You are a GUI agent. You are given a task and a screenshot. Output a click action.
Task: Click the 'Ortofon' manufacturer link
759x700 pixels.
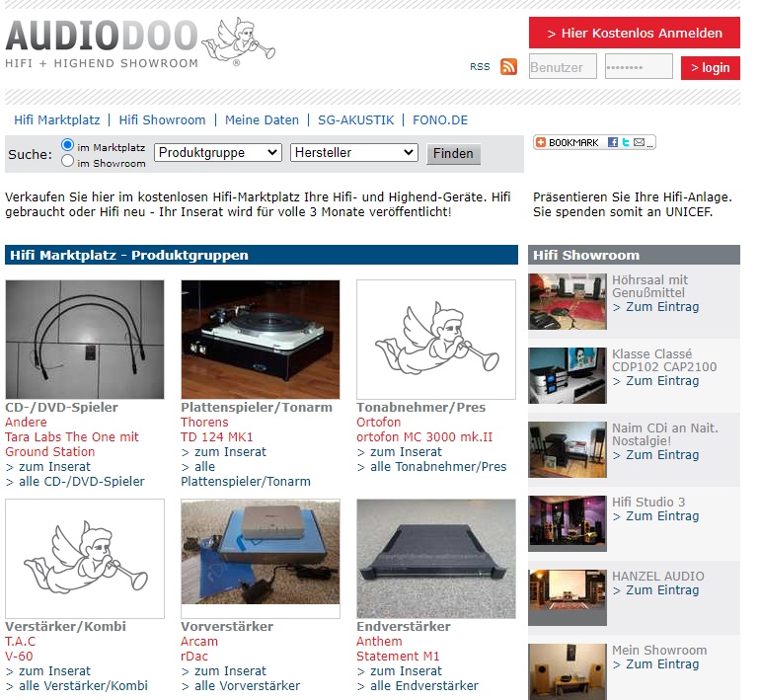click(379, 423)
